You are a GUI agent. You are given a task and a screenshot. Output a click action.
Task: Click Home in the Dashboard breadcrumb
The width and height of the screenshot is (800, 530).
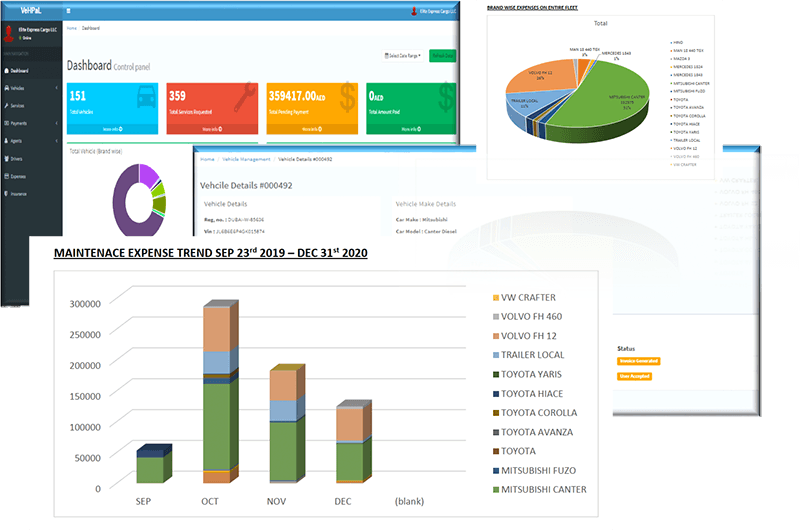click(72, 29)
